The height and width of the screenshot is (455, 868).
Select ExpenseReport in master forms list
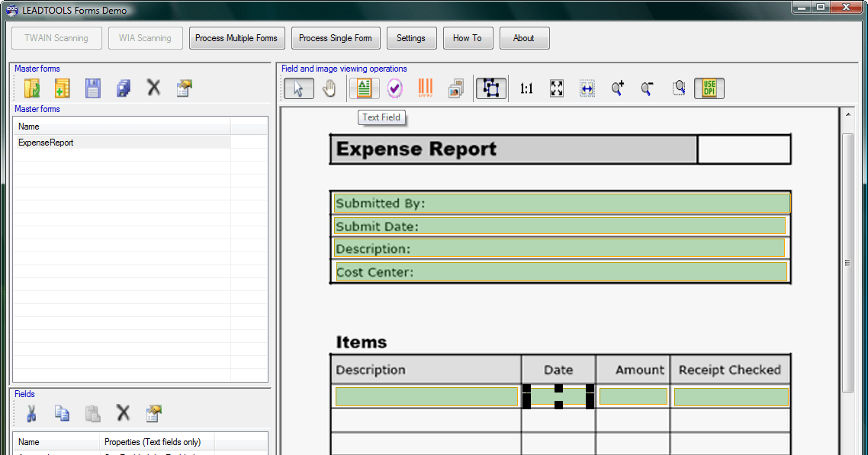[x=46, y=143]
